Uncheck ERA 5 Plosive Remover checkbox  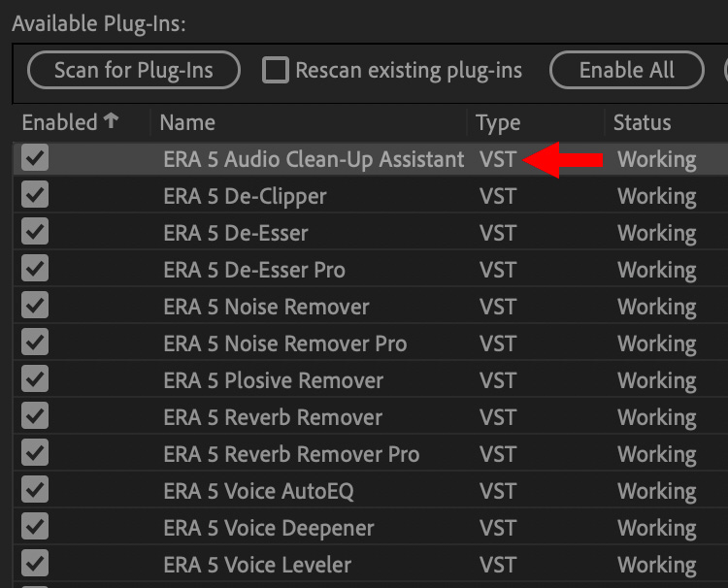coord(35,378)
